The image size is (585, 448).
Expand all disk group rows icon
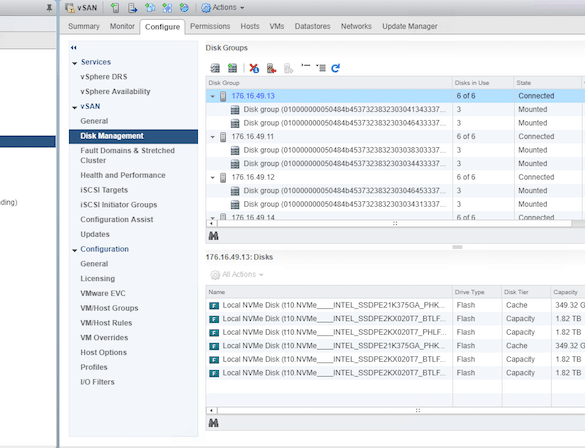321,68
